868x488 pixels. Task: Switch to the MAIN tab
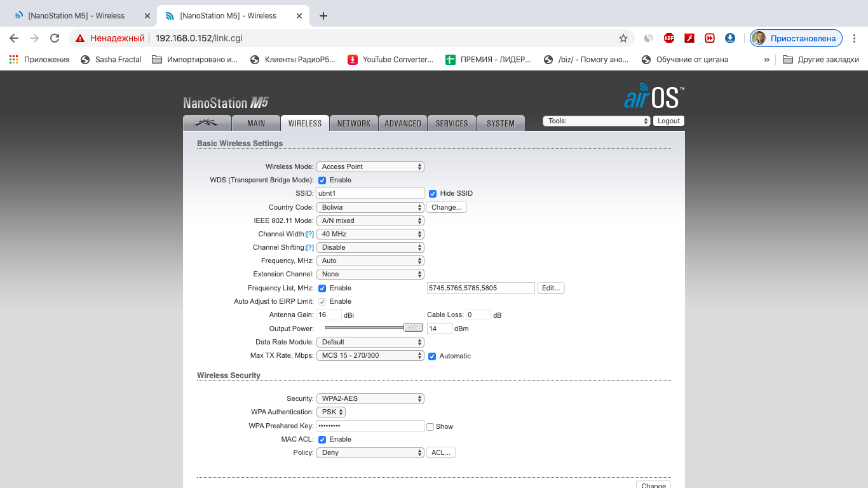[256, 123]
